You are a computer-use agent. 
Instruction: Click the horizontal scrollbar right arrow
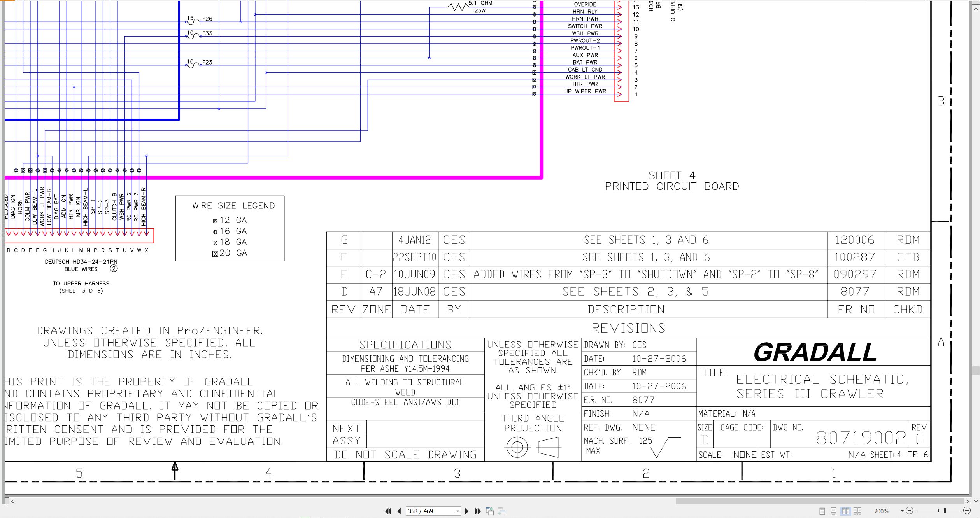(968, 501)
